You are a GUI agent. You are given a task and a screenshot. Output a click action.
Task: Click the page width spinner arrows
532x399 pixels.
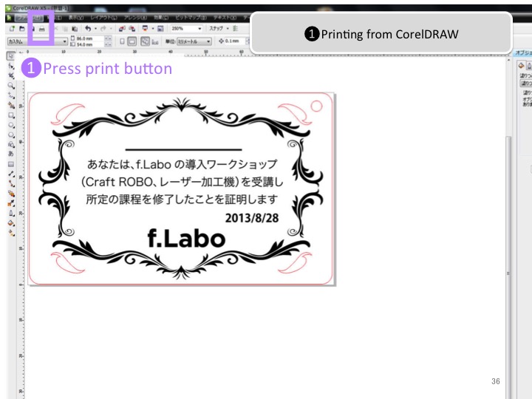click(108, 38)
